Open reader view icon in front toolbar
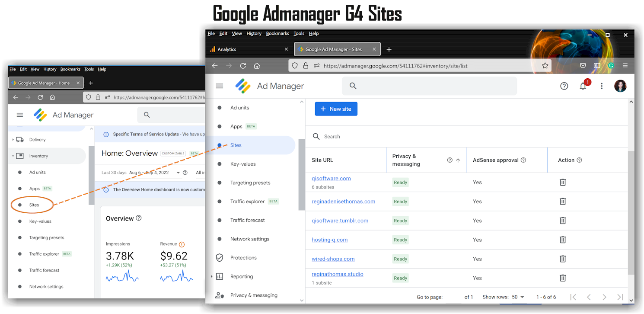 pyautogui.click(x=597, y=66)
